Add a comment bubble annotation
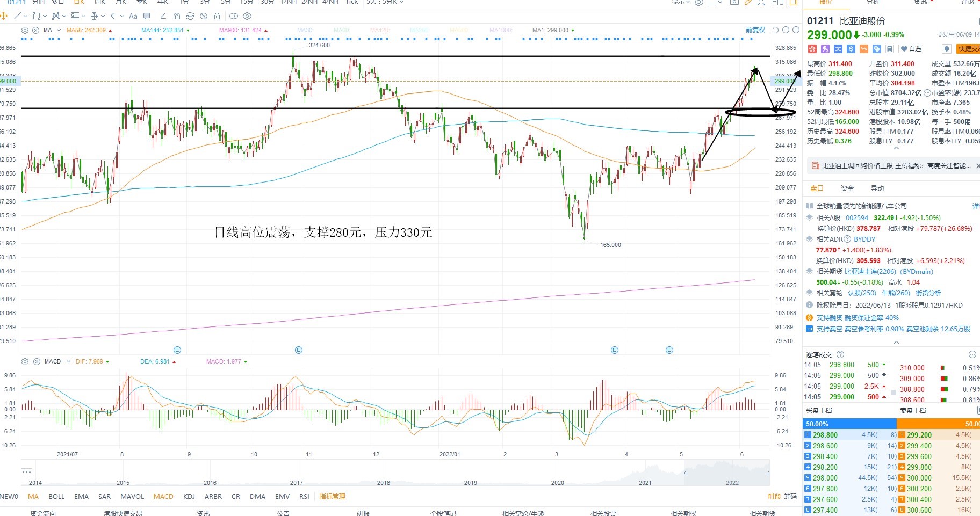The image size is (980, 516). click(x=147, y=16)
